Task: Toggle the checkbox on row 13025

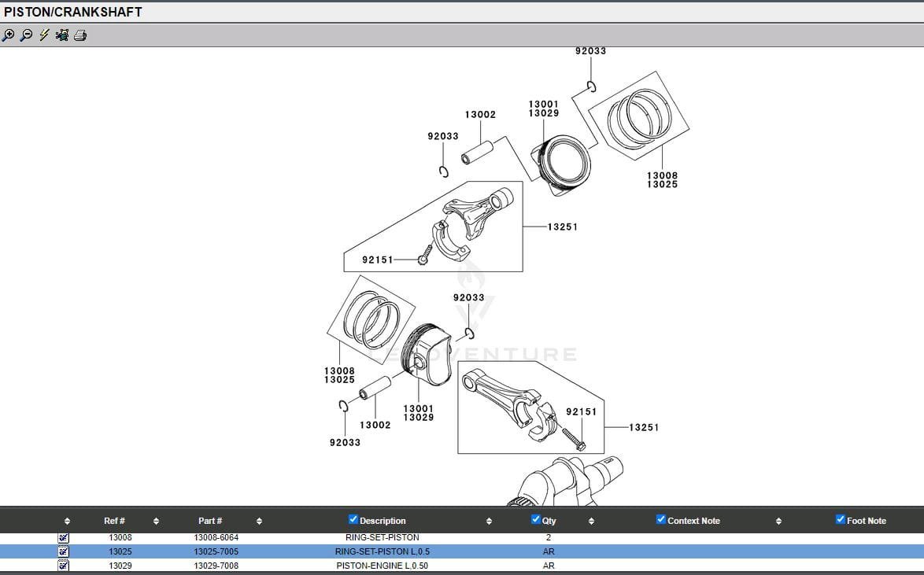Action: tap(63, 551)
